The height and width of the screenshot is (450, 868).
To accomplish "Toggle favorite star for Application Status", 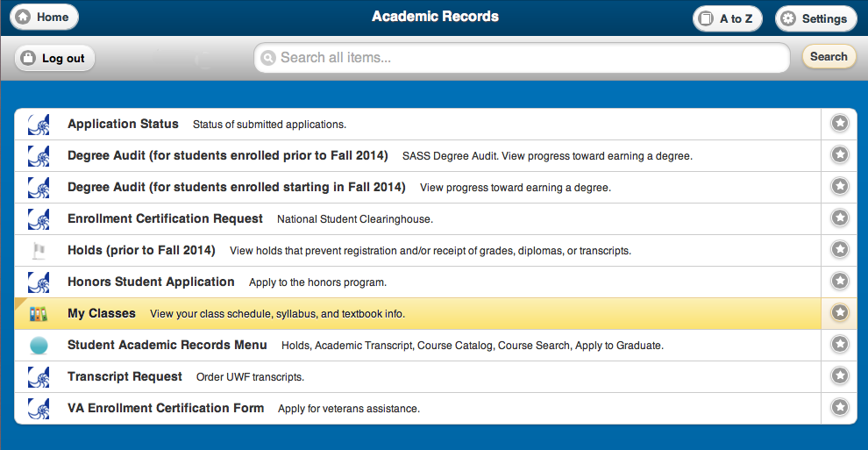I will [x=840, y=123].
